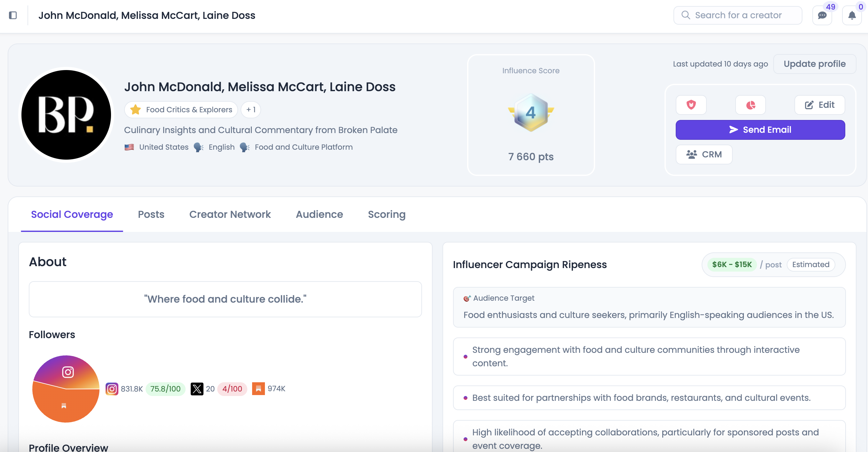Screen dimensions: 868x452
Task: Click the speaking head icon beside English
Action: coord(198,147)
